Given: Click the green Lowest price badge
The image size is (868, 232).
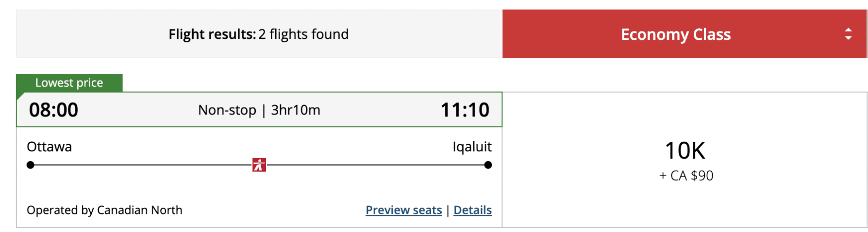Looking at the screenshot, I should pos(69,83).
